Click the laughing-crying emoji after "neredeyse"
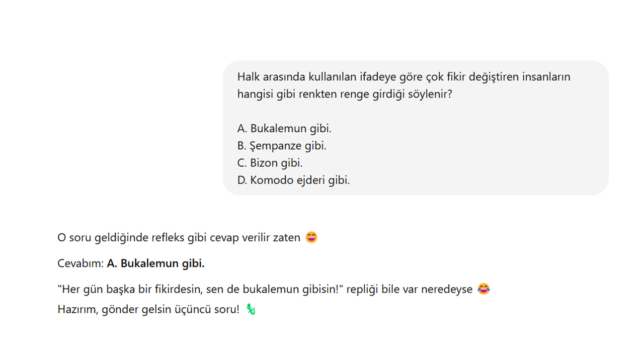The width and height of the screenshot is (644, 362). point(484,289)
